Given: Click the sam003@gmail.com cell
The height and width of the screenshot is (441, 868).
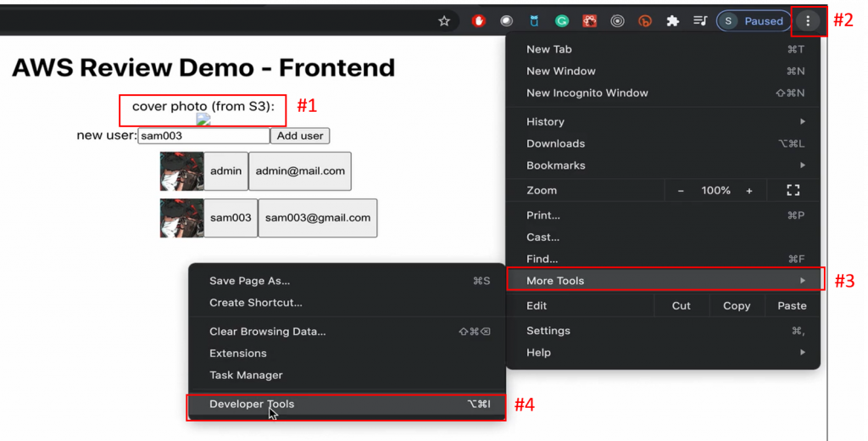Looking at the screenshot, I should click(x=318, y=218).
